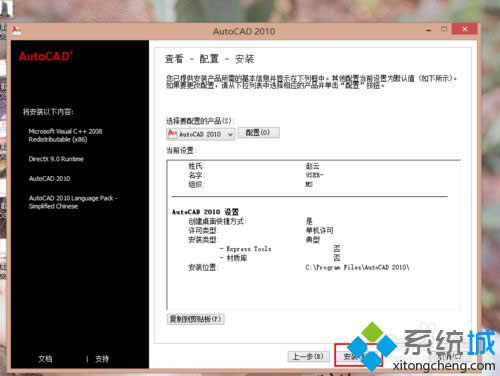Select Microsoft Visual C++ 2008 Redistributable entry
500x376 pixels.
tap(65, 135)
